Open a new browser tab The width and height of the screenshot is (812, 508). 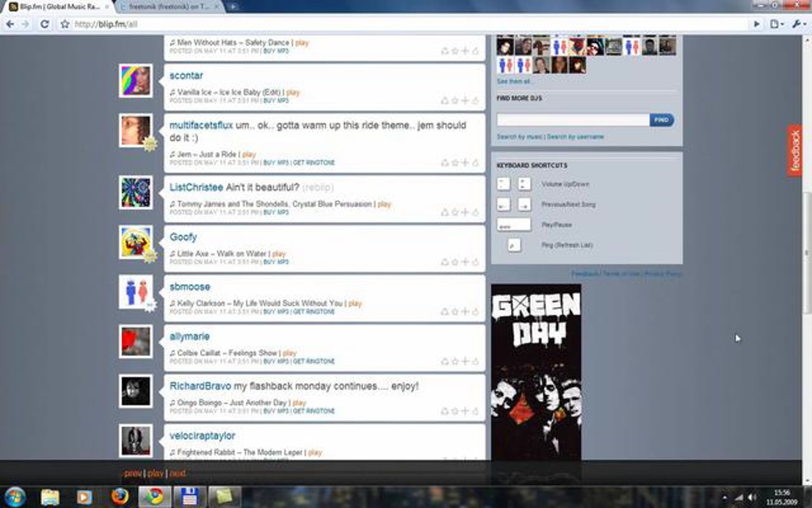[233, 6]
